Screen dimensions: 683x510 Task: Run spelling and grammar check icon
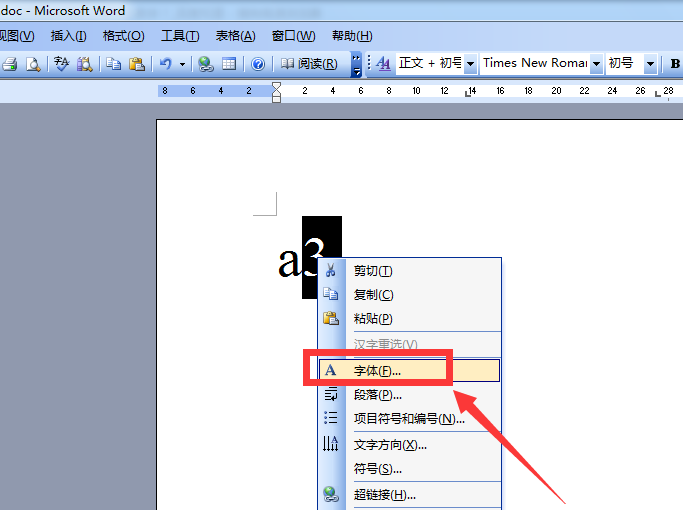[x=61, y=64]
